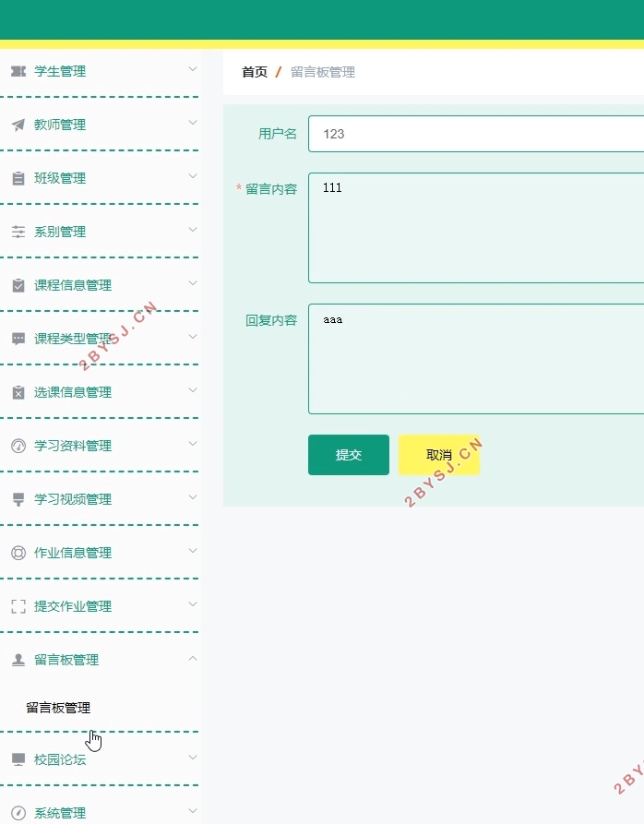Expand 学生管理 with its chevron
This screenshot has width=644, height=824.
pyautogui.click(x=193, y=69)
